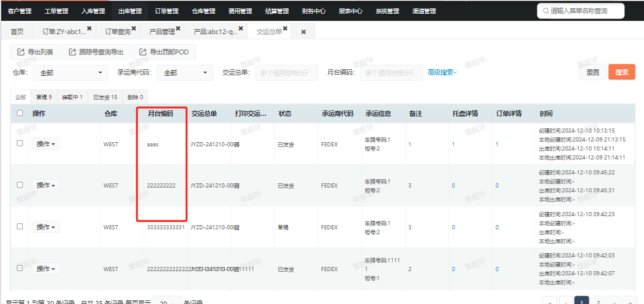Open the 渠道管理 menu
644x304 pixels.
424,11
